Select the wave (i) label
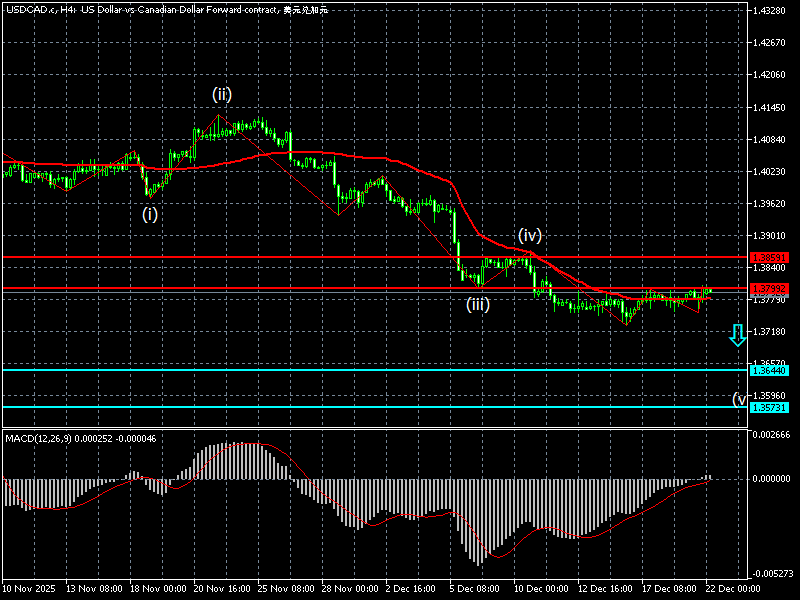This screenshot has height=600, width=800. [149, 213]
